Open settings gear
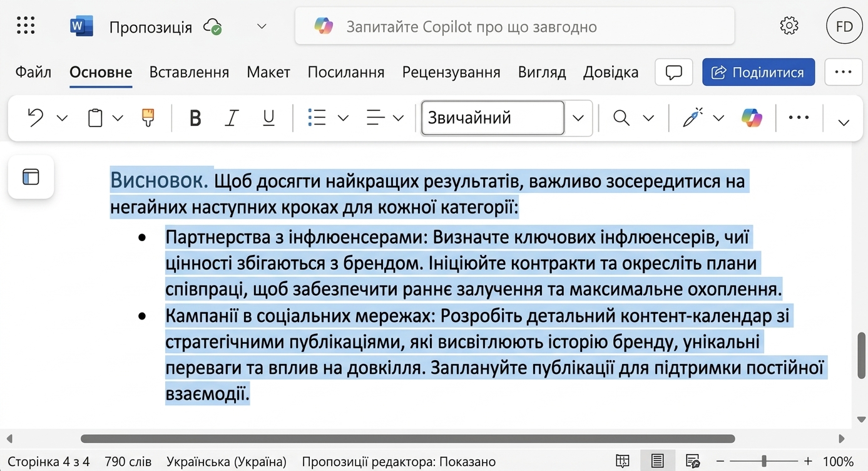The height and width of the screenshot is (471, 868). coord(789,26)
